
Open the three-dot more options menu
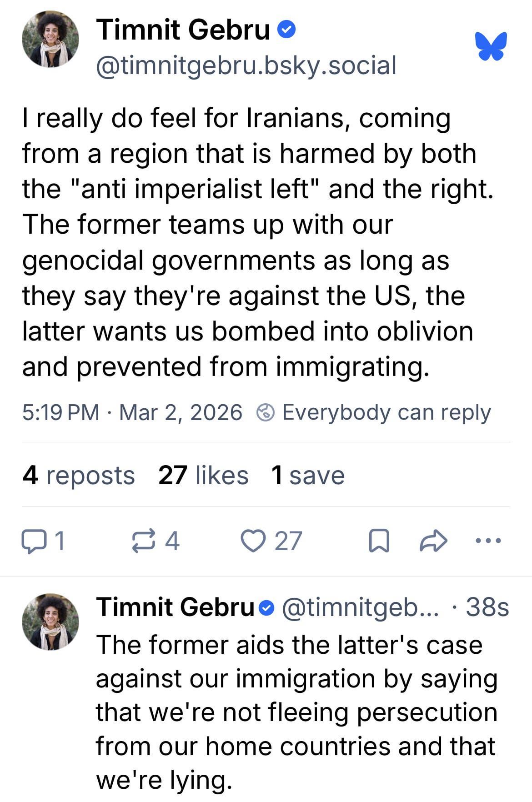(x=488, y=541)
